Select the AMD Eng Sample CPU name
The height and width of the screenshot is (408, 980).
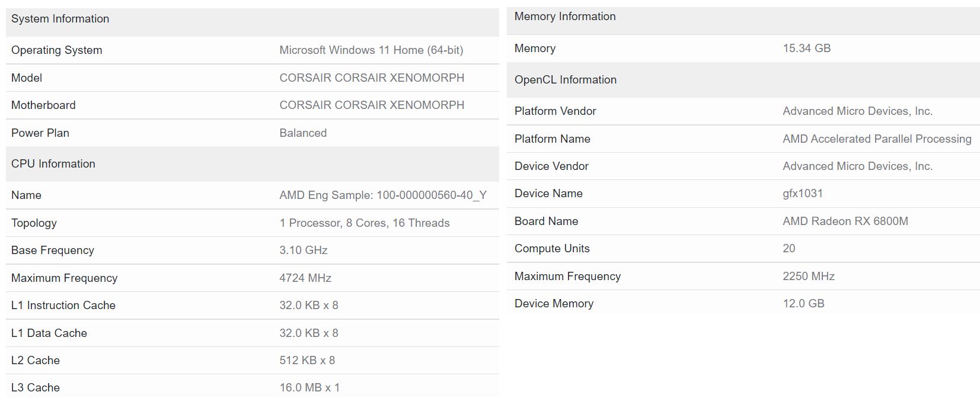(x=383, y=195)
